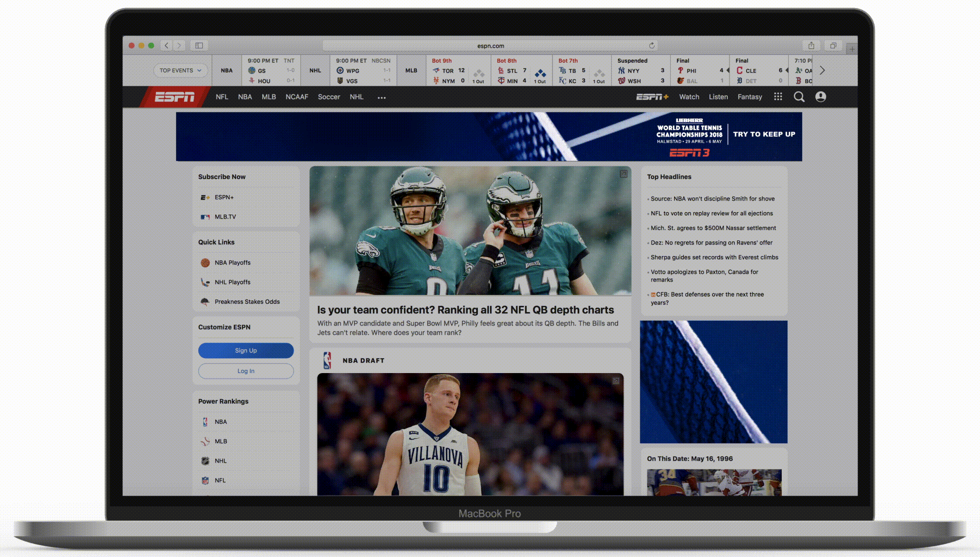This screenshot has width=980, height=557.
Task: Open NBA Power Rankings logo icon
Action: (x=205, y=421)
